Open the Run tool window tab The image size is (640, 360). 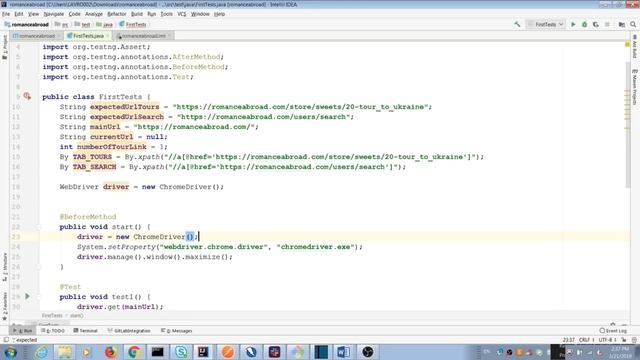[23, 331]
